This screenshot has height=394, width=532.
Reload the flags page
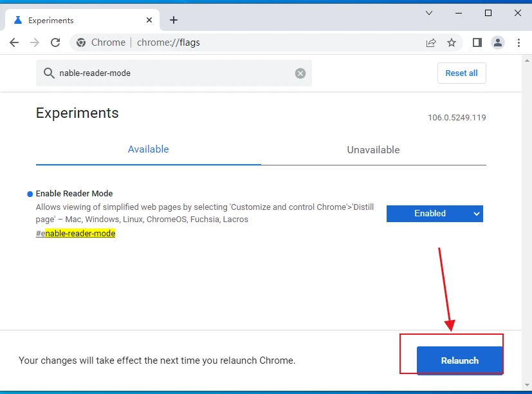click(55, 42)
